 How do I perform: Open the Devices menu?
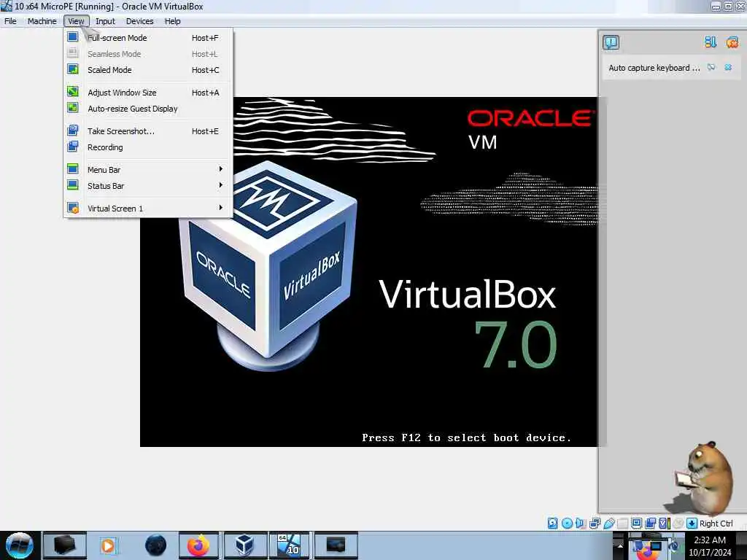(139, 21)
